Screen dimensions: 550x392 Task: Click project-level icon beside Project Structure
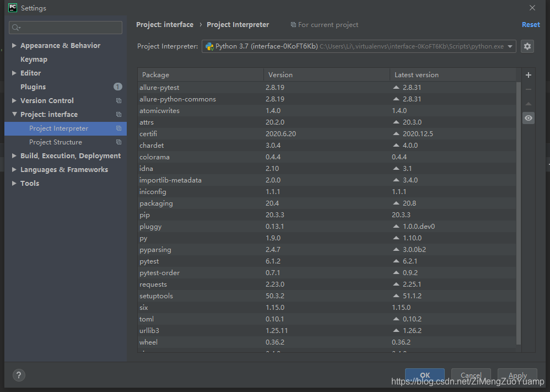(x=118, y=142)
